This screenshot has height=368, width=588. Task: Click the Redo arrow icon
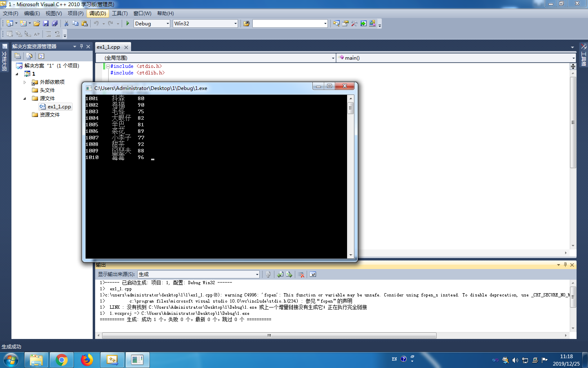click(111, 23)
